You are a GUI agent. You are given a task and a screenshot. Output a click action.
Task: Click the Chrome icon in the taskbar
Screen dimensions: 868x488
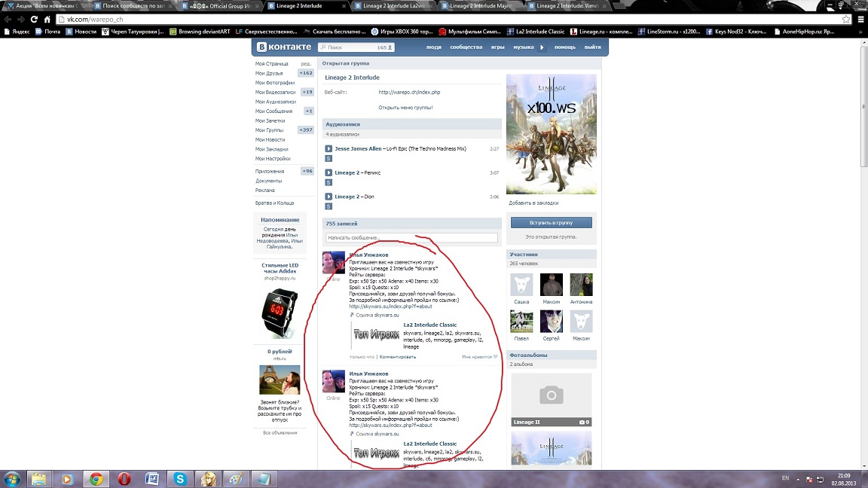[x=96, y=479]
